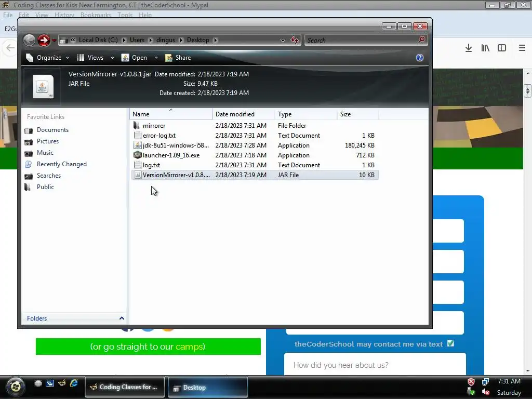532x399 pixels.
Task: Open Downloads icon in Mypal toolbar
Action: (x=469, y=48)
